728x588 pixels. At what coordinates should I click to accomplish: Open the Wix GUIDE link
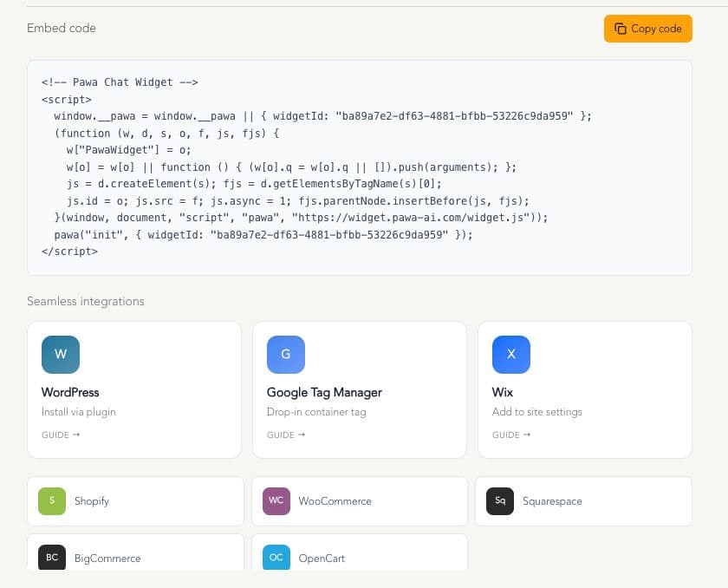tap(511, 434)
